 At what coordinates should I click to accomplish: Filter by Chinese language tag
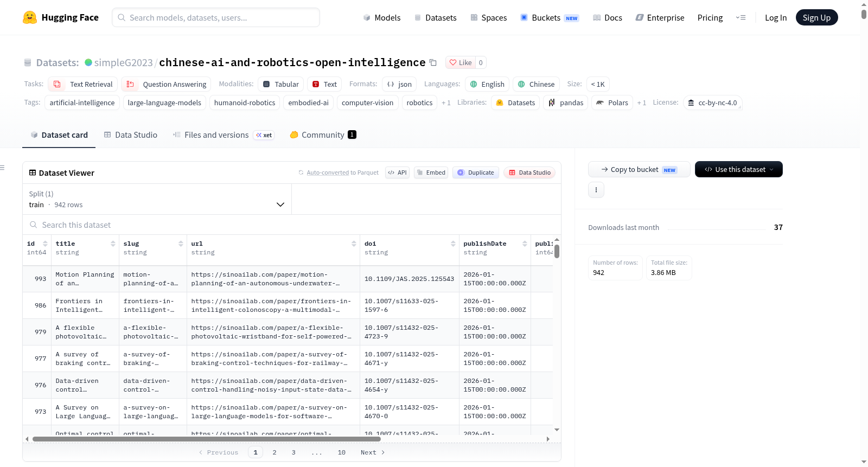click(536, 84)
